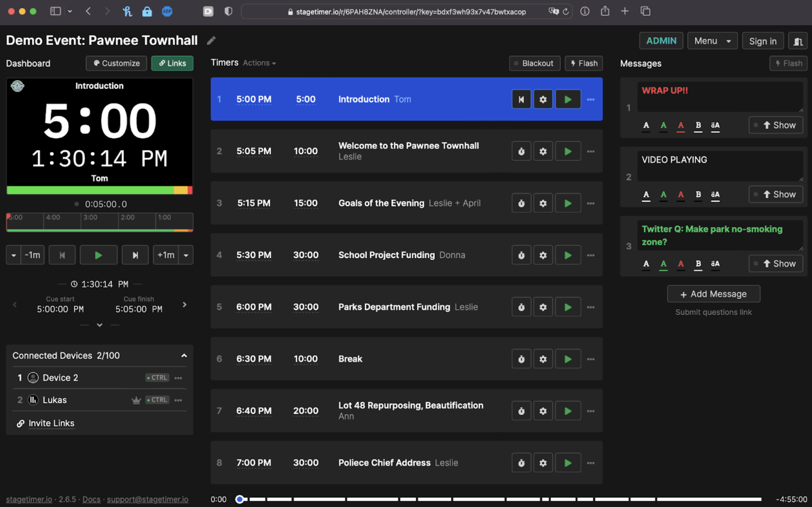Click stopwatch icon on Welcome to Pawnee Townhall row
Viewport: 812px width, 507px height.
click(521, 151)
